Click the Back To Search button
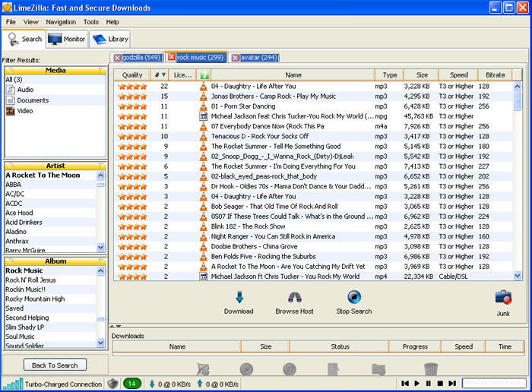 point(55,365)
